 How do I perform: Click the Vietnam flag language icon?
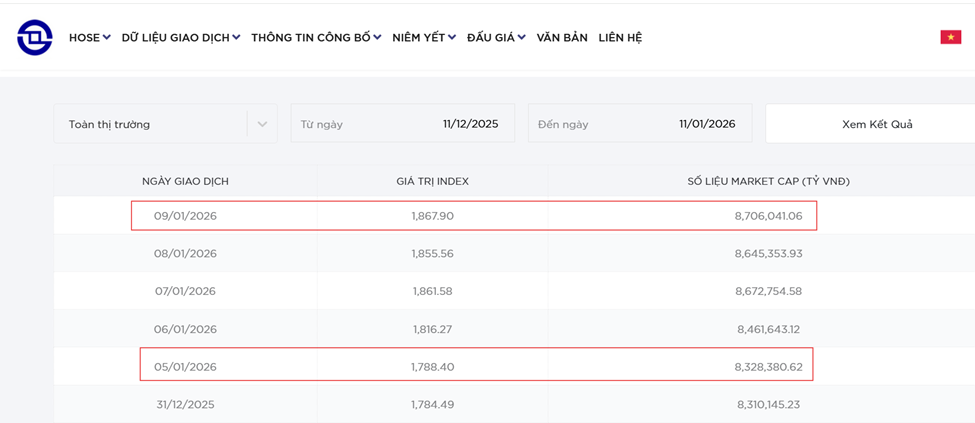click(x=950, y=37)
